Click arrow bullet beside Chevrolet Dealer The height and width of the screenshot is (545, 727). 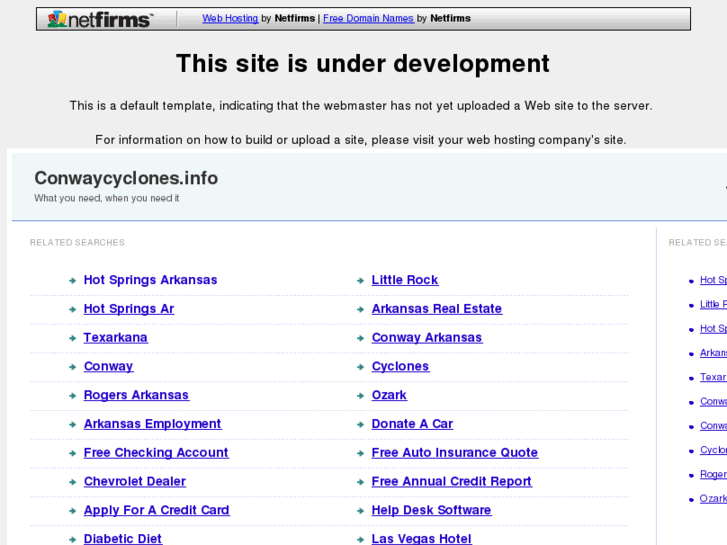point(72,482)
